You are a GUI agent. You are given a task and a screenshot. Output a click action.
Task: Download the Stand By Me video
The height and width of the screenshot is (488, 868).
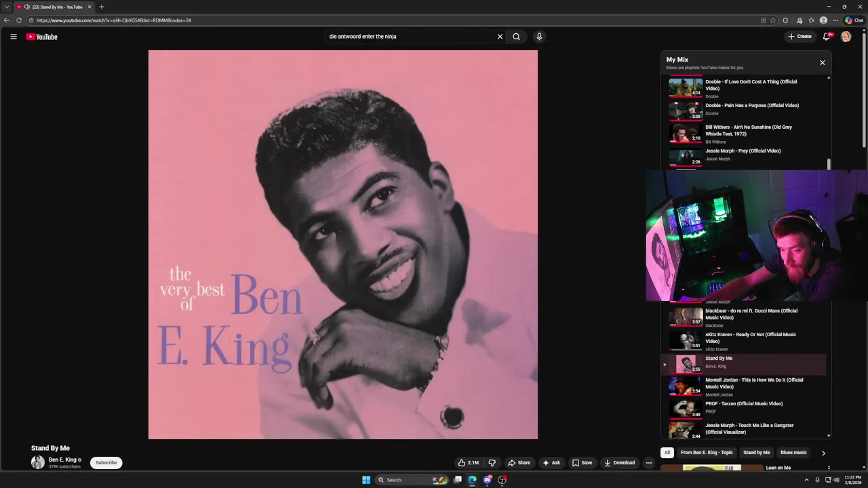[x=619, y=463]
